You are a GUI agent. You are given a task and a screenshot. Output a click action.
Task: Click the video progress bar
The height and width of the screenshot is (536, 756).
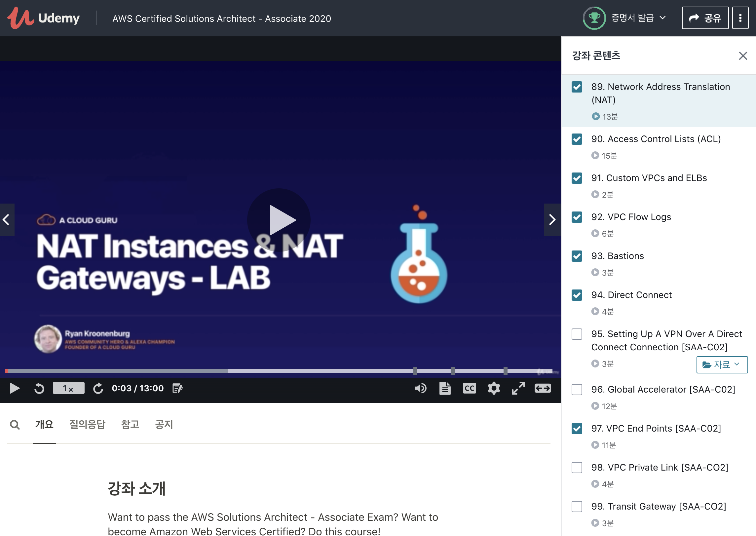coord(279,371)
